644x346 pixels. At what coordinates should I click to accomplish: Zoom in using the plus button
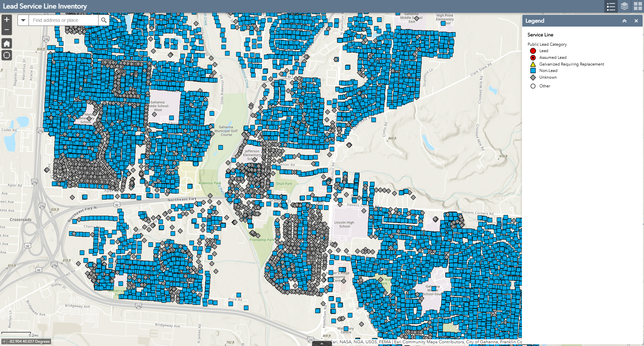(6, 20)
